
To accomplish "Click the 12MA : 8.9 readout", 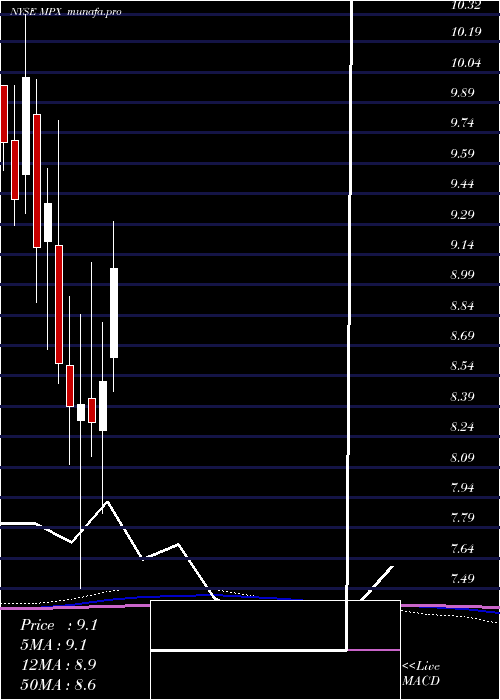I will 58,665.
